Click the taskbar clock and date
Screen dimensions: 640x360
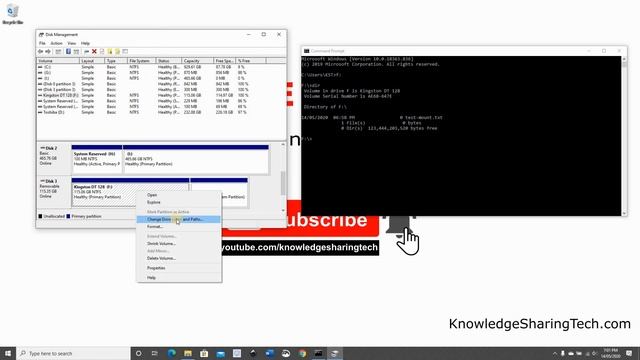coord(611,353)
